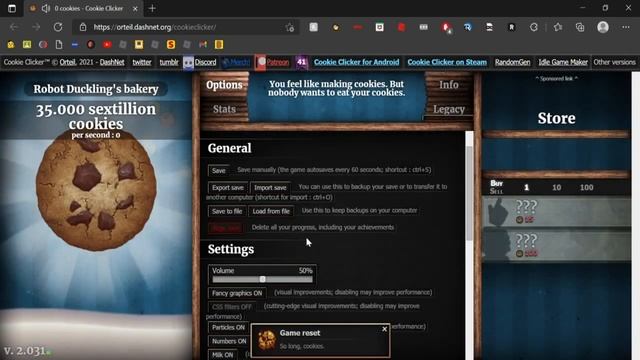Open the Options menu tab

pos(224,85)
